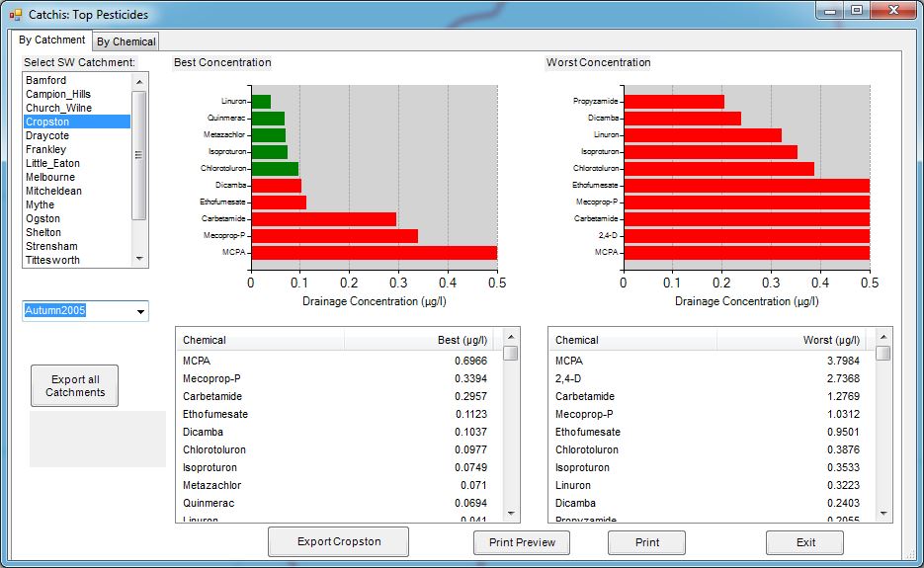Select Melbourne catchment in the list
Image resolution: width=924 pixels, height=568 pixels.
(x=50, y=177)
